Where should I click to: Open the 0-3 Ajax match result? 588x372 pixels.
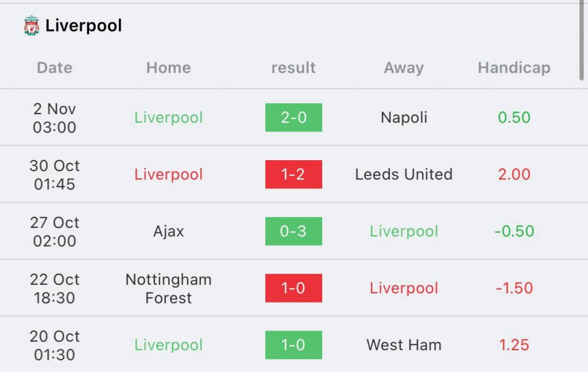tap(293, 231)
